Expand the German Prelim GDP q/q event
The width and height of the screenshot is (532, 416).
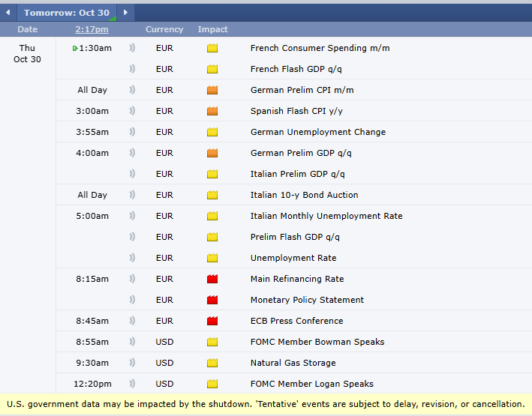301,153
